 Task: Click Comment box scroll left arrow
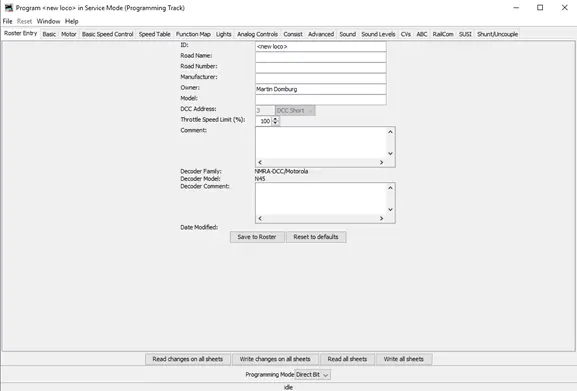[x=260, y=162]
